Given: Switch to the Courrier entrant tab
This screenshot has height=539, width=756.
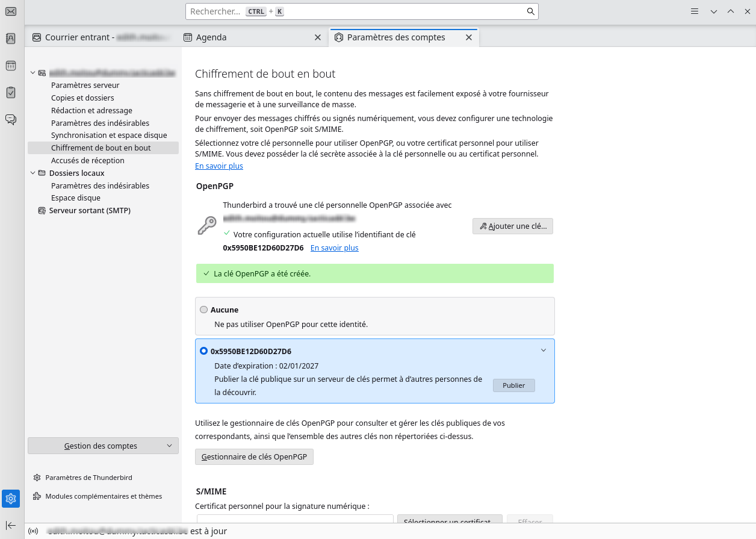Looking at the screenshot, I should (101, 37).
